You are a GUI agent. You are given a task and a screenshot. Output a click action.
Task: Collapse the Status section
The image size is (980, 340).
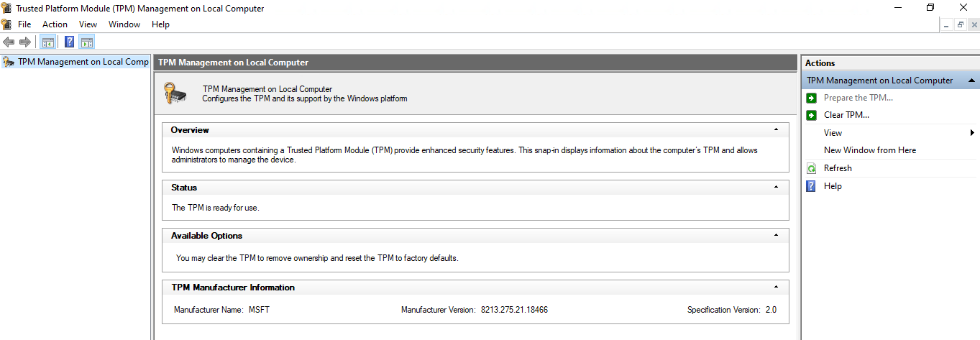pyautogui.click(x=776, y=188)
